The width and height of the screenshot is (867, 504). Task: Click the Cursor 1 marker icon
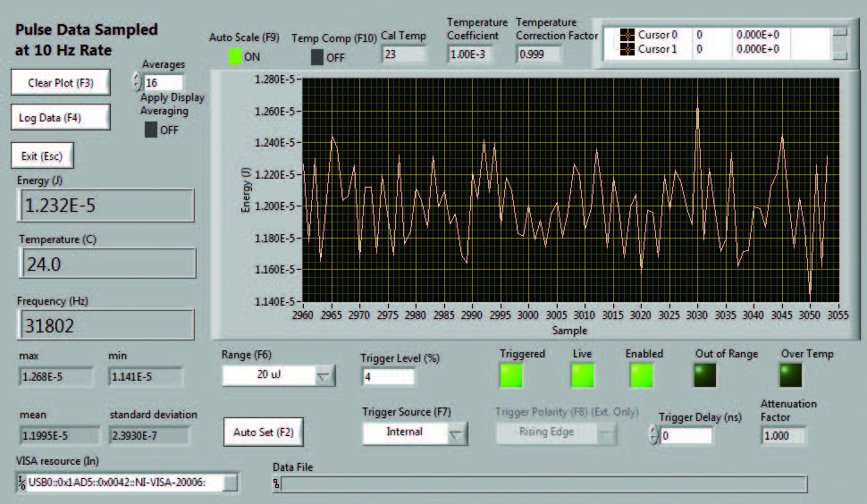point(626,49)
